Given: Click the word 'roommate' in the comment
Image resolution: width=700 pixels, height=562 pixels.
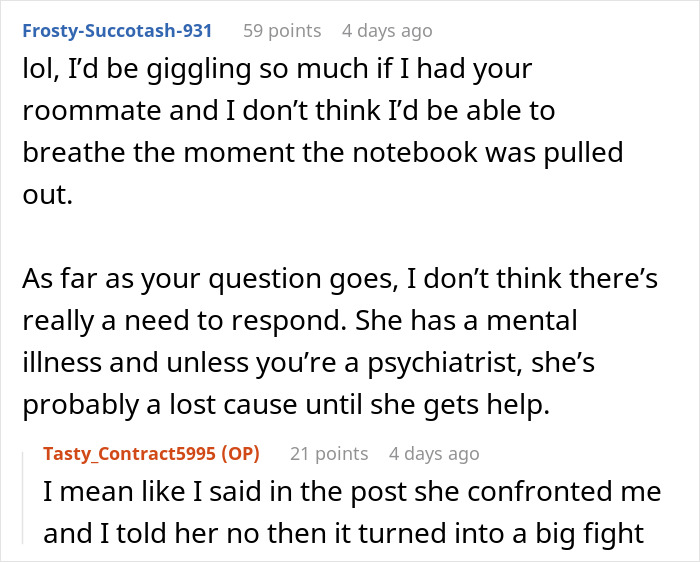Looking at the screenshot, I should (92, 111).
